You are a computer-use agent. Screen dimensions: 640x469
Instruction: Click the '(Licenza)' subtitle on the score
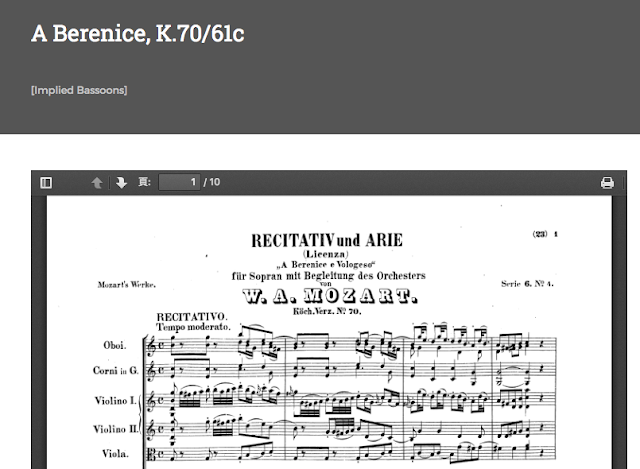pos(326,254)
